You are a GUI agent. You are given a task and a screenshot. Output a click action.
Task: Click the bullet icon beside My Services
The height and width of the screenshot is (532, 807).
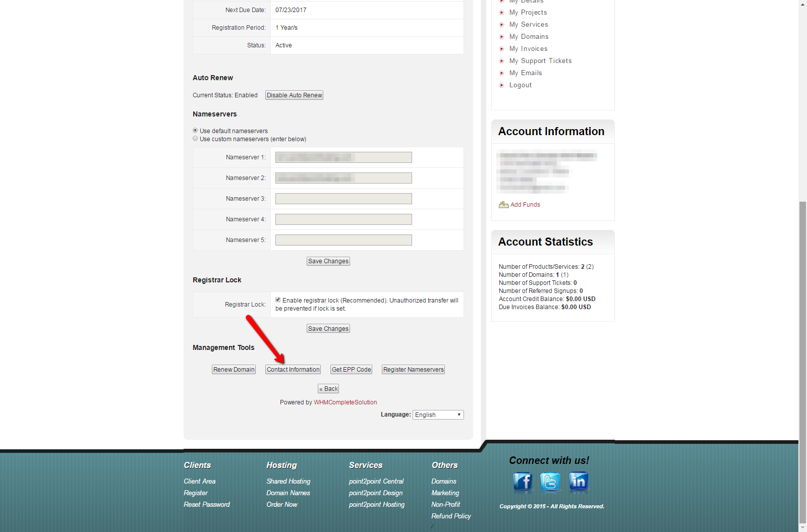(x=502, y=25)
